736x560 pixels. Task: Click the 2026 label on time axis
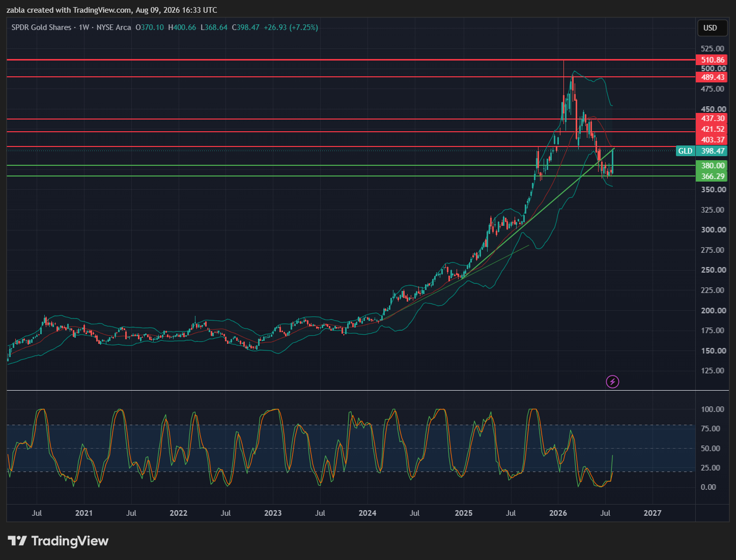[x=558, y=513]
